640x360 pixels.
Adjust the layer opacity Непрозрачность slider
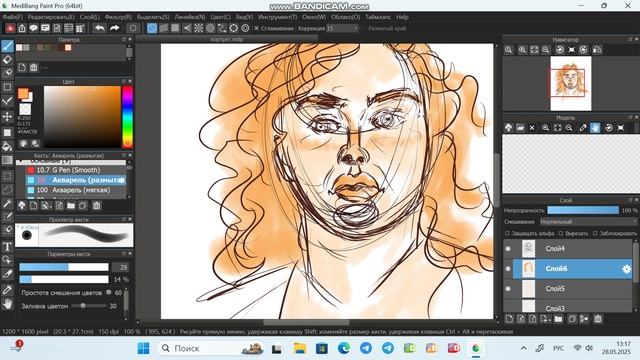583,210
